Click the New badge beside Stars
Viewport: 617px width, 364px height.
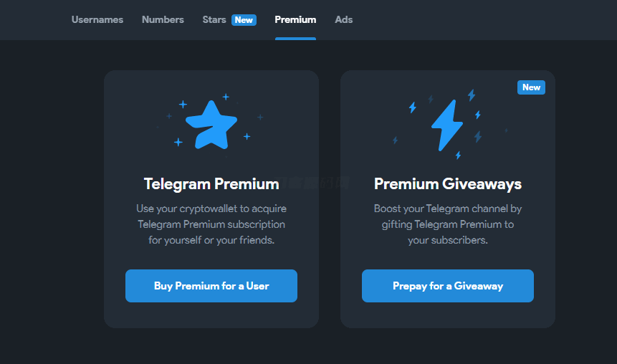(x=244, y=20)
